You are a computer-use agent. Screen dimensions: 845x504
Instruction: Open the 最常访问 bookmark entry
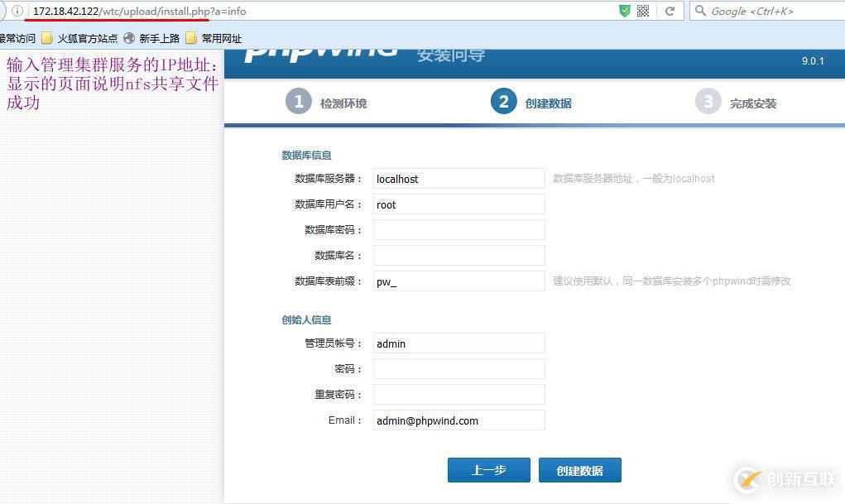[x=17, y=38]
